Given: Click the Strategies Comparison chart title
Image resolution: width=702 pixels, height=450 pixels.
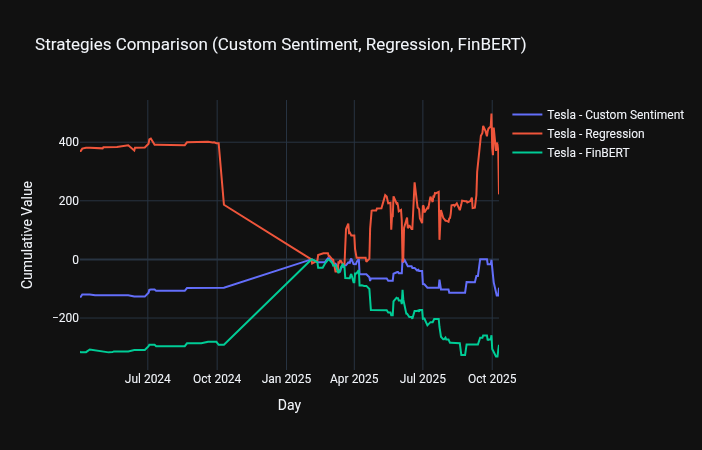Looking at the screenshot, I should [280, 45].
